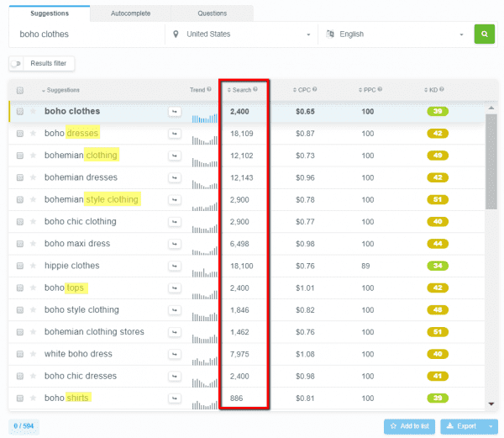The height and width of the screenshot is (438, 504).
Task: Expand the Export dropdown arrow
Action: (491, 426)
